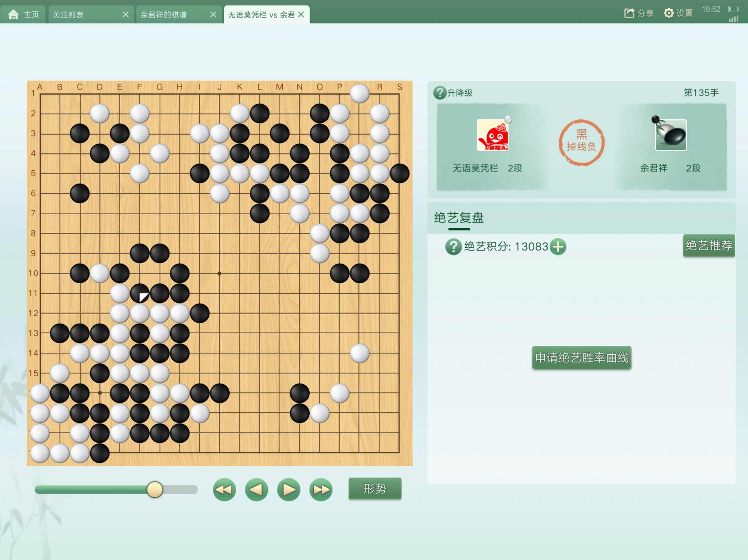Close the 关注列表 tab
748x560 pixels.
tap(125, 15)
